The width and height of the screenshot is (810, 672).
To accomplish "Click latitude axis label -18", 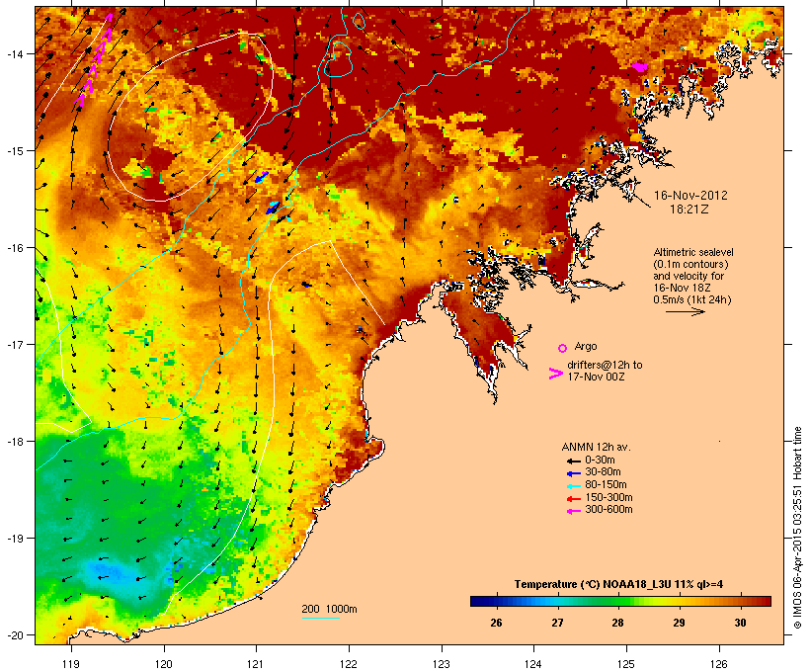I will tap(15, 441).
